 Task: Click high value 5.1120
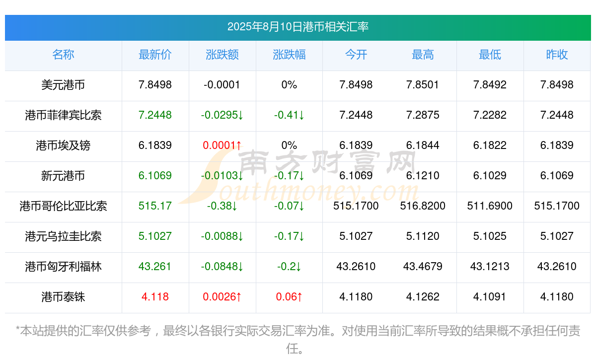point(423,236)
